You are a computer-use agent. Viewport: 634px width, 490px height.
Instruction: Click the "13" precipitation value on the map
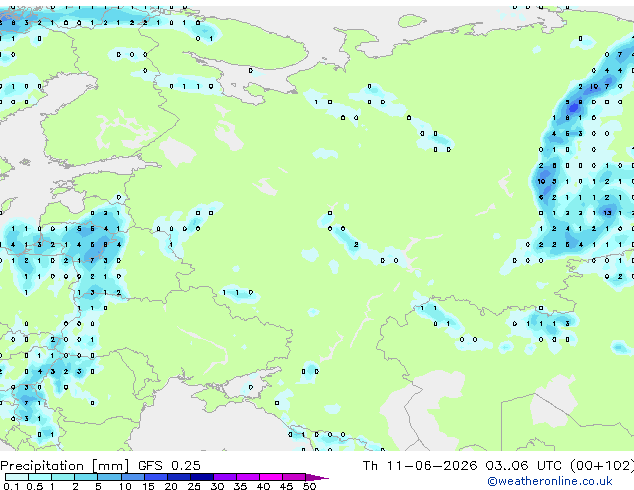pyautogui.click(x=607, y=213)
